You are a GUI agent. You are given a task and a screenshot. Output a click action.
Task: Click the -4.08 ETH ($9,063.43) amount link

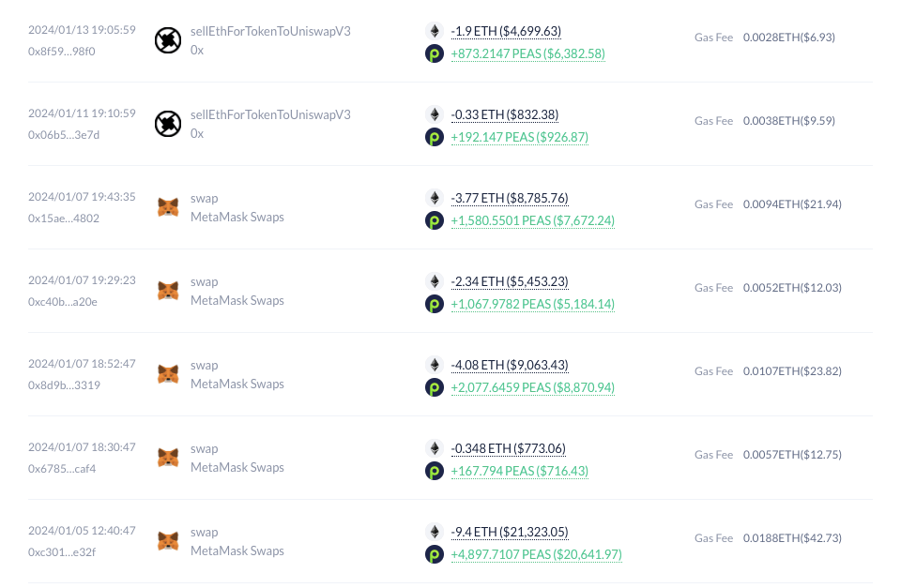point(510,365)
